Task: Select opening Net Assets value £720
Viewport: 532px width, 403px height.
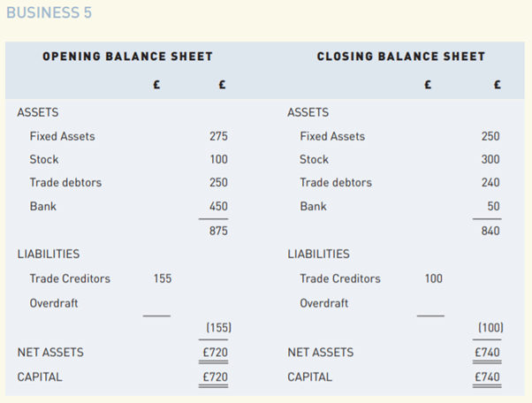Action: tap(217, 353)
